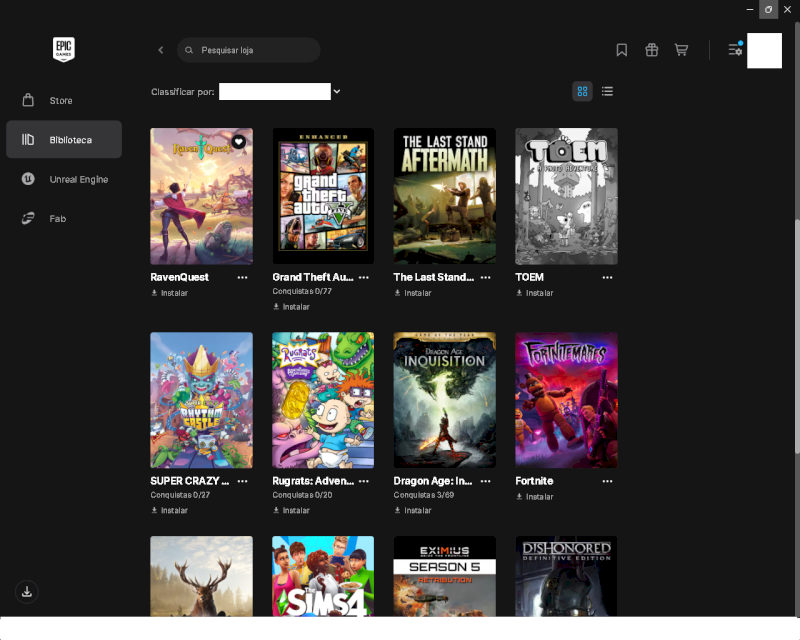800x640 pixels.
Task: Open the Fab section
Action: pos(64,218)
